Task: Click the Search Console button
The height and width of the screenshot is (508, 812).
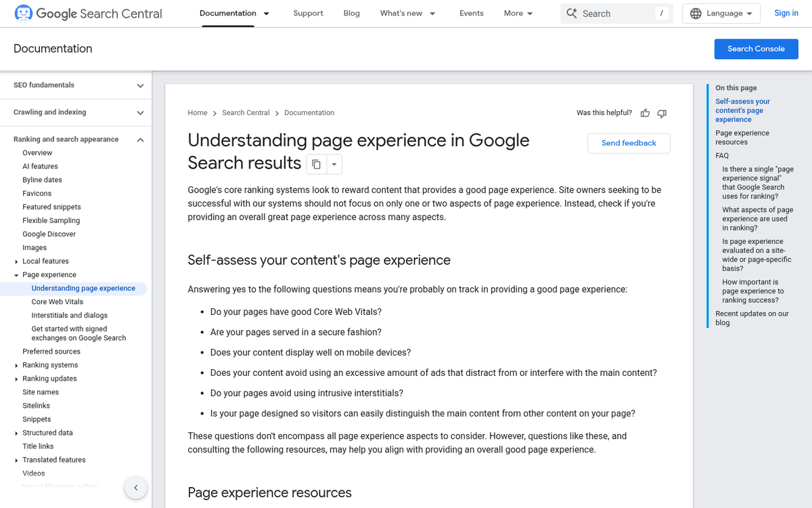Action: [756, 49]
